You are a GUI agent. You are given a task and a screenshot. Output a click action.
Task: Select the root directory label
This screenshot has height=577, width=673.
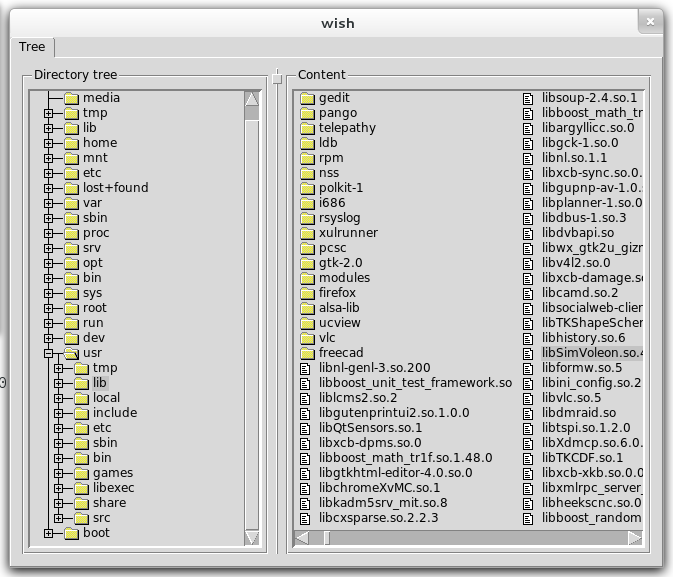94,308
